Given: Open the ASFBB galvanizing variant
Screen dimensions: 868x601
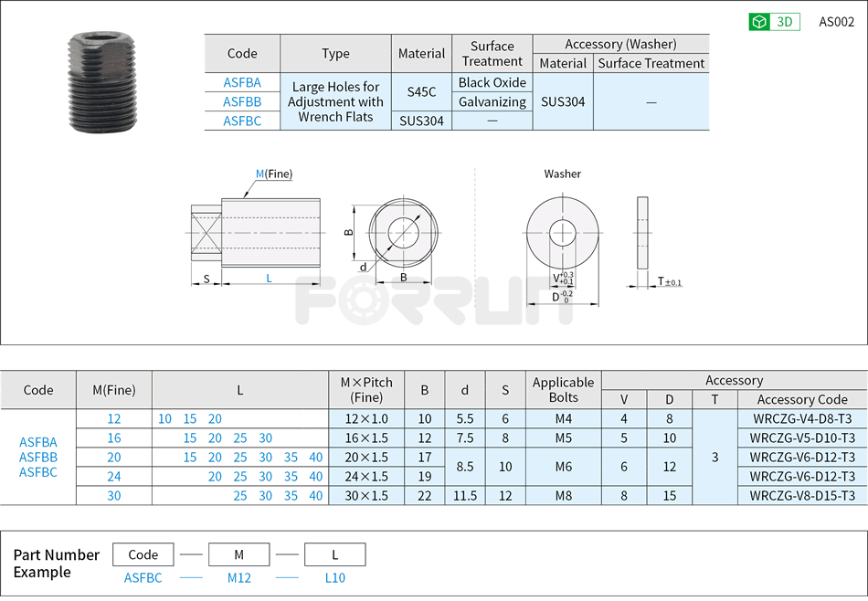Looking at the screenshot, I should click(241, 101).
